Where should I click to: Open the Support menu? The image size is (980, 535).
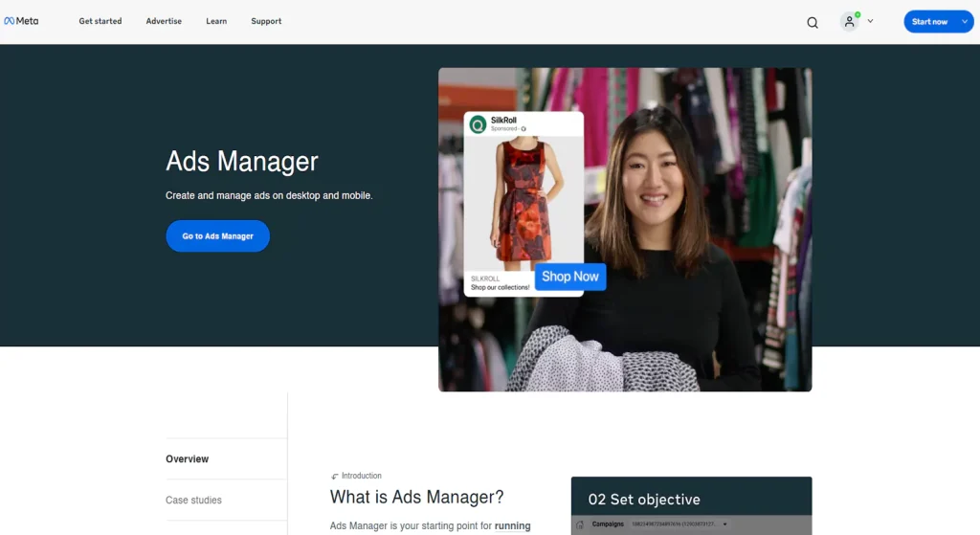(x=266, y=21)
